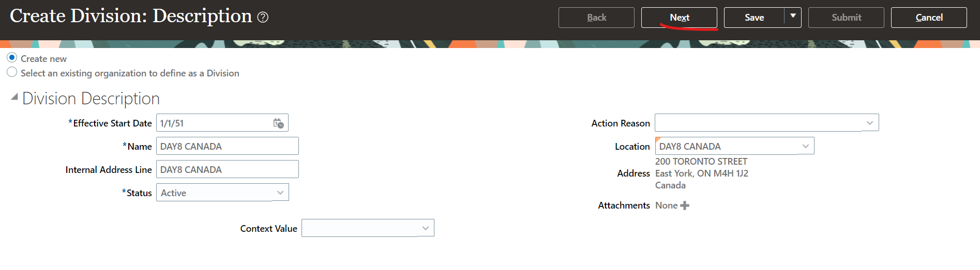Open the Save button's dropdown arrow
Screen dimensions: 980x270
tap(793, 17)
